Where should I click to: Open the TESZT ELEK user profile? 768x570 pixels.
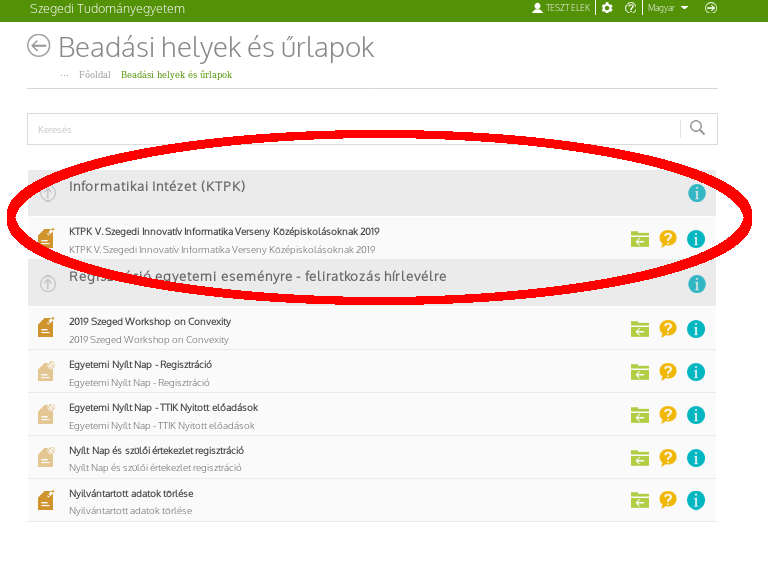[561, 8]
